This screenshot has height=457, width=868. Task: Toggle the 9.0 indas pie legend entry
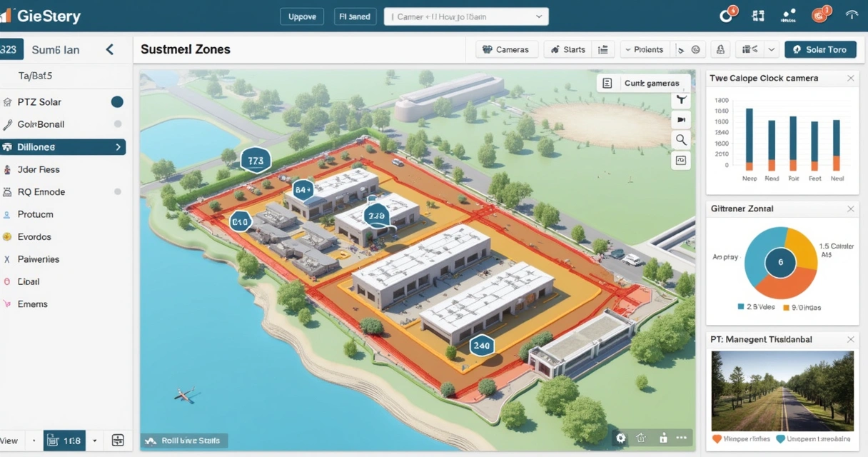802,307
